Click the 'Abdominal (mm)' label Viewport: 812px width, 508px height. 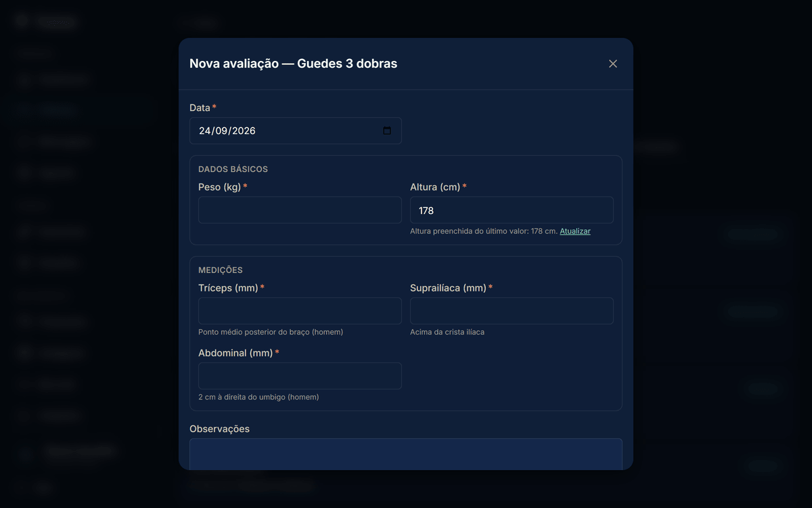pos(235,353)
